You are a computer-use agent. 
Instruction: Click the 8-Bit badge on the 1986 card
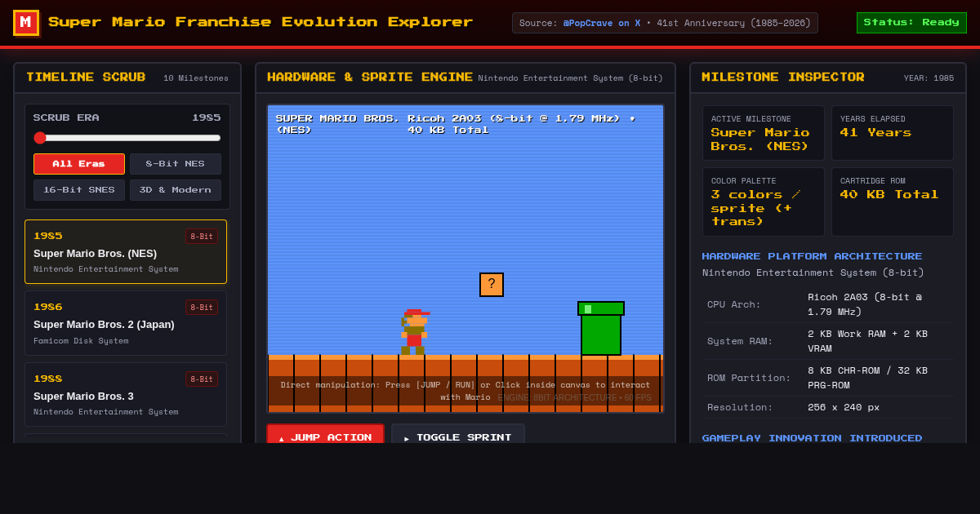tap(202, 308)
